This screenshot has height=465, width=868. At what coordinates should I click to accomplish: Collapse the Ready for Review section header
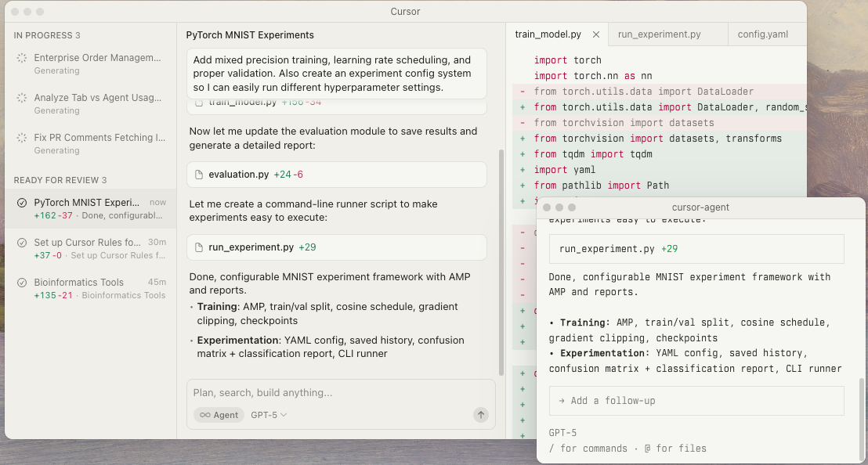[x=60, y=180]
